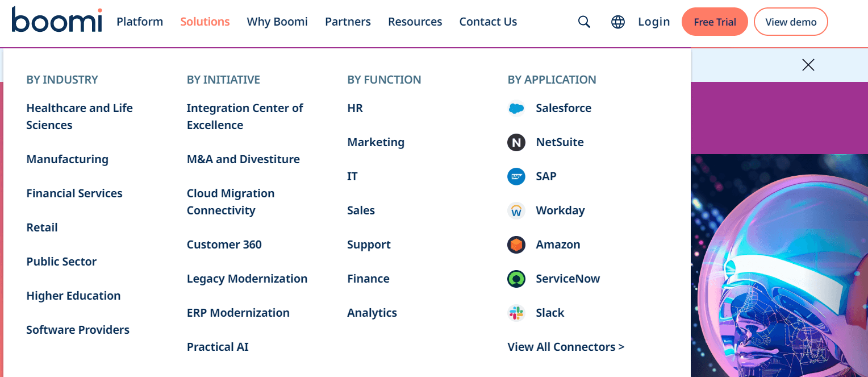This screenshot has height=377, width=868.
Task: Open Finance function link
Action: pos(368,279)
